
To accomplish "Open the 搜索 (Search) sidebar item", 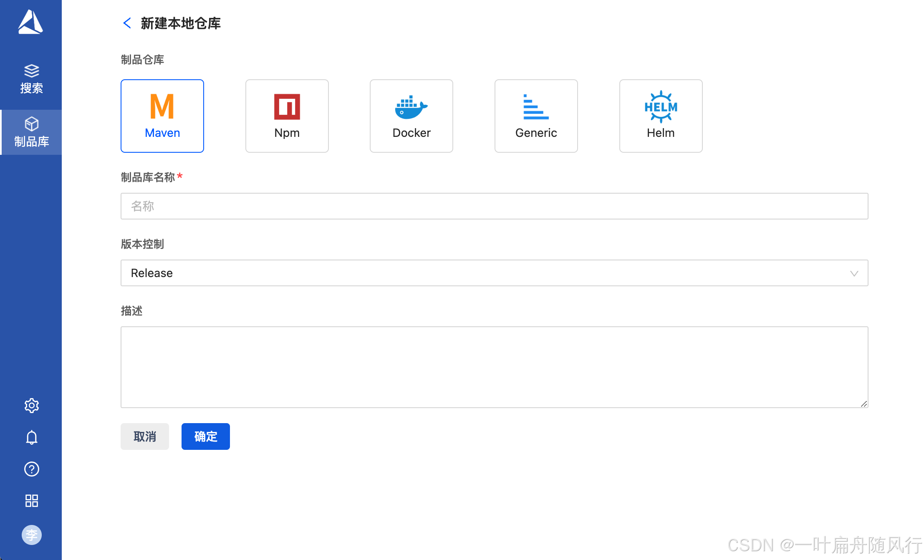I will (31, 79).
